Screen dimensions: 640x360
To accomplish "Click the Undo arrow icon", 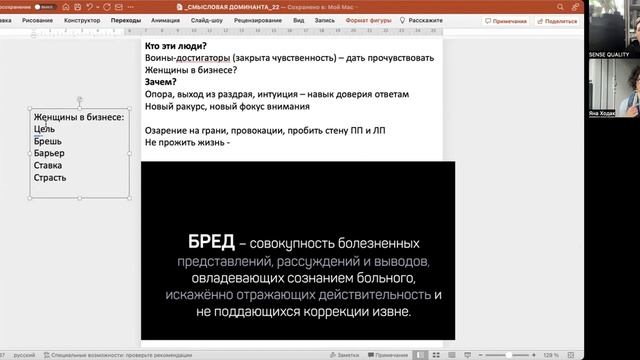I will tap(89, 7).
